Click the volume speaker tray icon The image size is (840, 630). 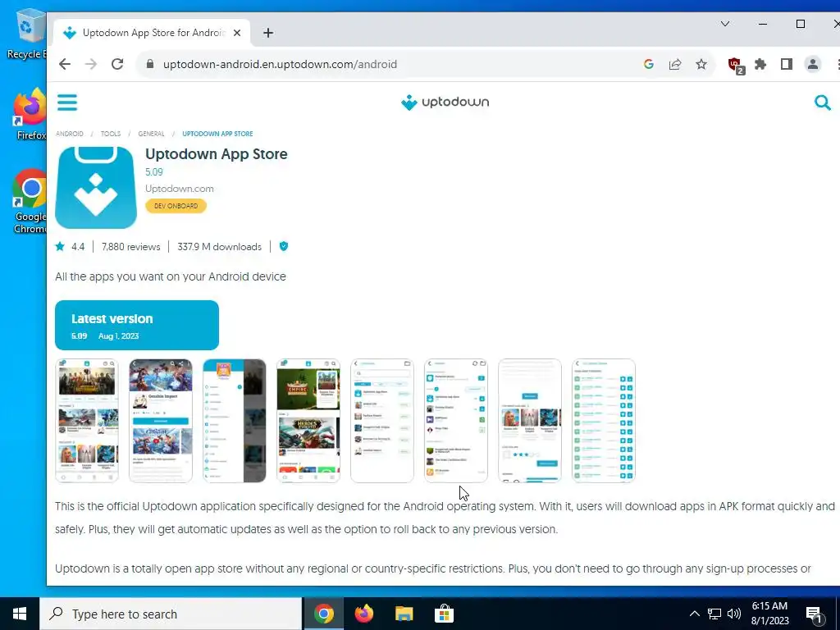pyautogui.click(x=734, y=614)
